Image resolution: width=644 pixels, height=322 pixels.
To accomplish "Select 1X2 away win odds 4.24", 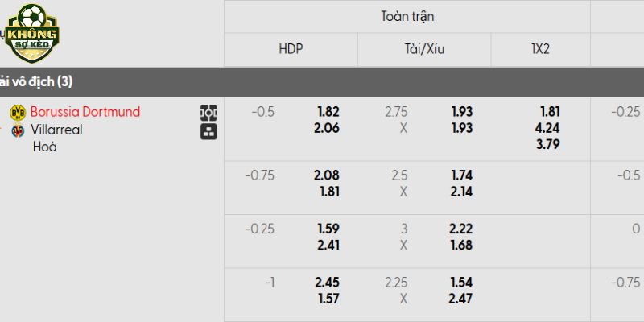I will click(547, 127).
